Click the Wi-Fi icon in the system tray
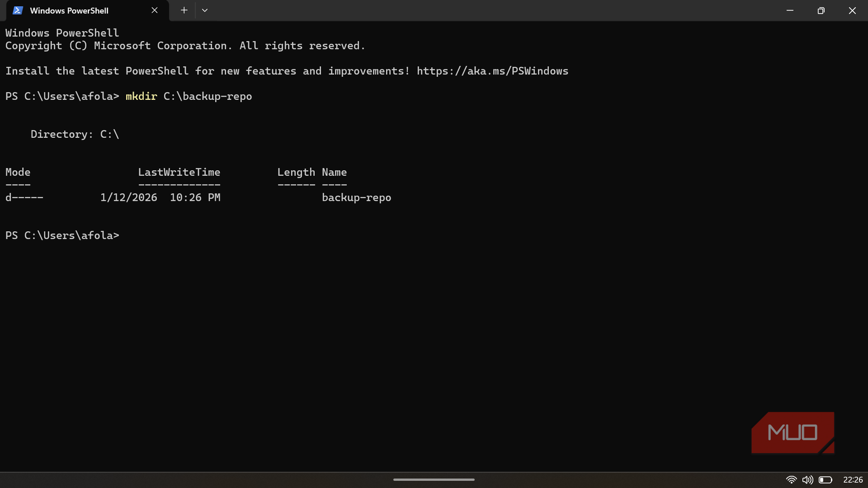 (791, 479)
